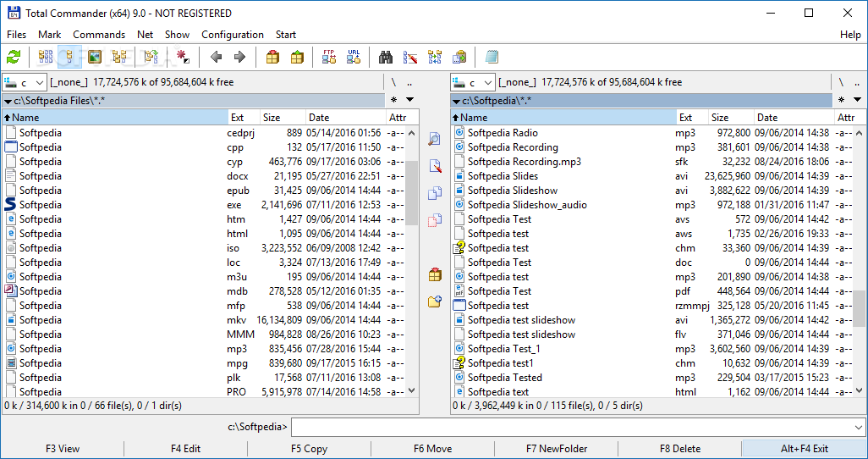Image resolution: width=868 pixels, height=459 pixels.
Task: Click in the command line input field
Action: [578, 427]
